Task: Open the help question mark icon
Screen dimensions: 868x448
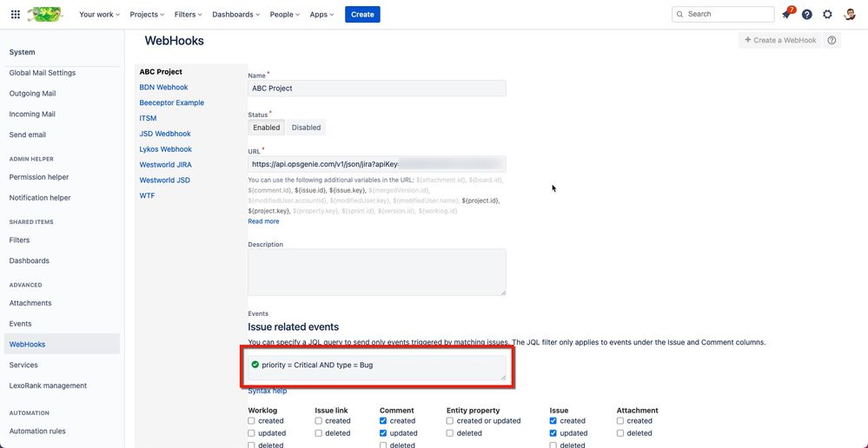Action: 807,15
